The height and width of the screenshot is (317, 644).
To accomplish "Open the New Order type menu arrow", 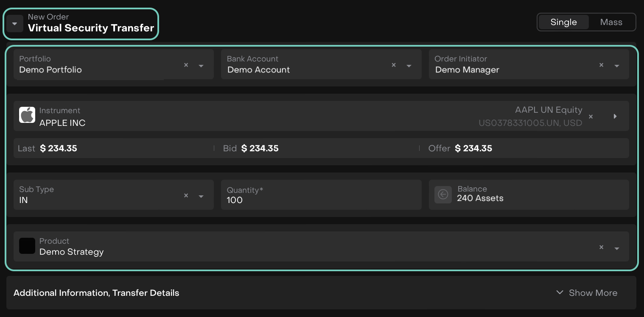I will click(15, 24).
